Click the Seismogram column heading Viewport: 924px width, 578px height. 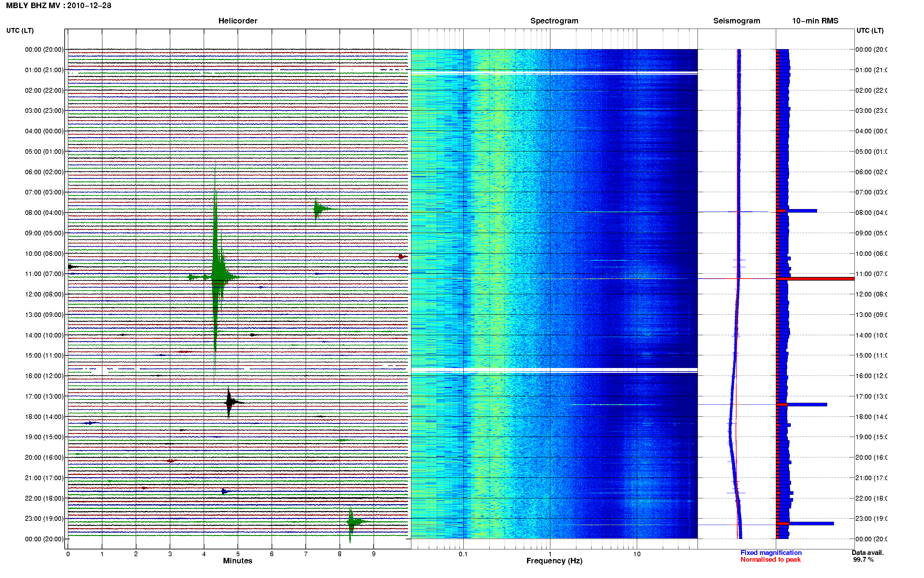(737, 21)
